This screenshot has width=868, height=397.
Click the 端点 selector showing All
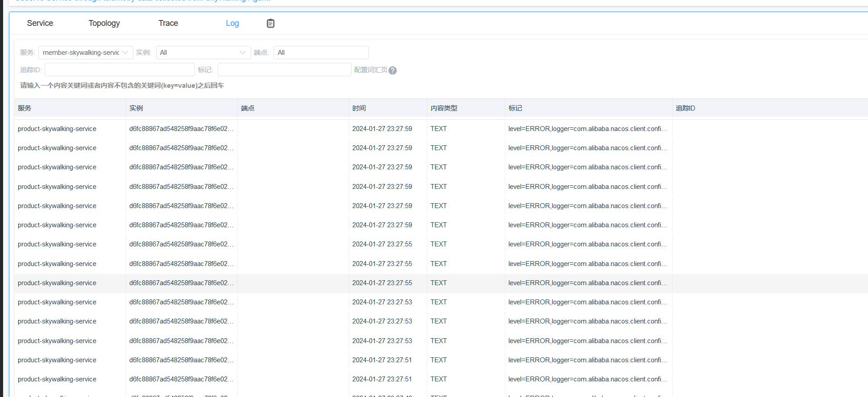click(x=321, y=53)
